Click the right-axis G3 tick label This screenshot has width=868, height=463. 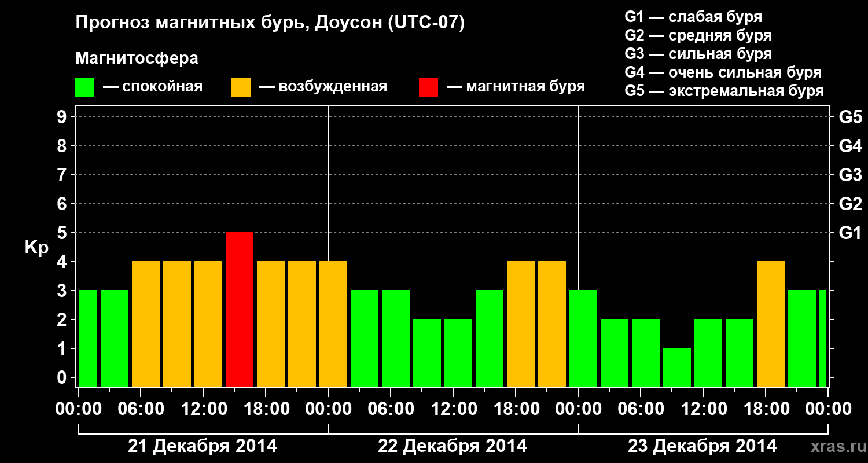tap(851, 175)
